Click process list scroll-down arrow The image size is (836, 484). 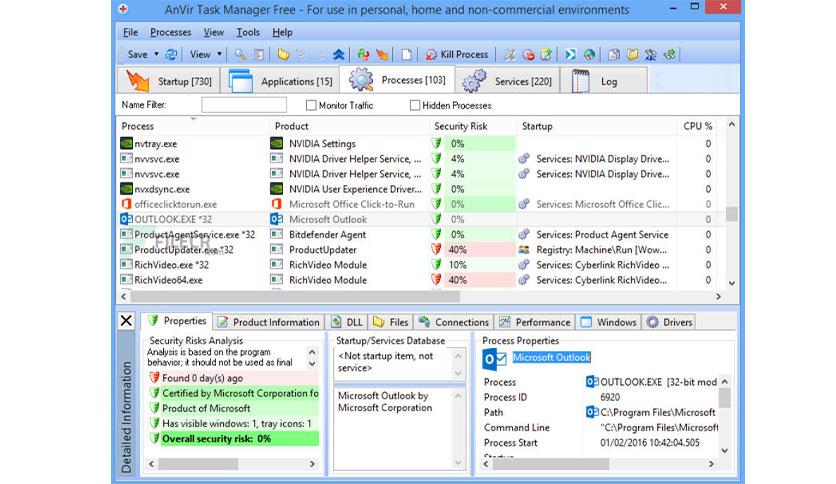point(732,283)
